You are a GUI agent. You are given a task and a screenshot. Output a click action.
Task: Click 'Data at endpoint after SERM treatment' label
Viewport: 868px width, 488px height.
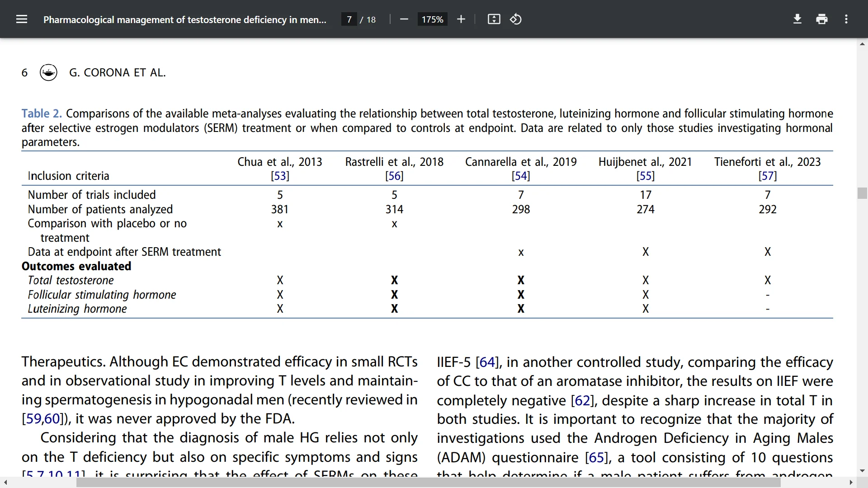coord(124,252)
